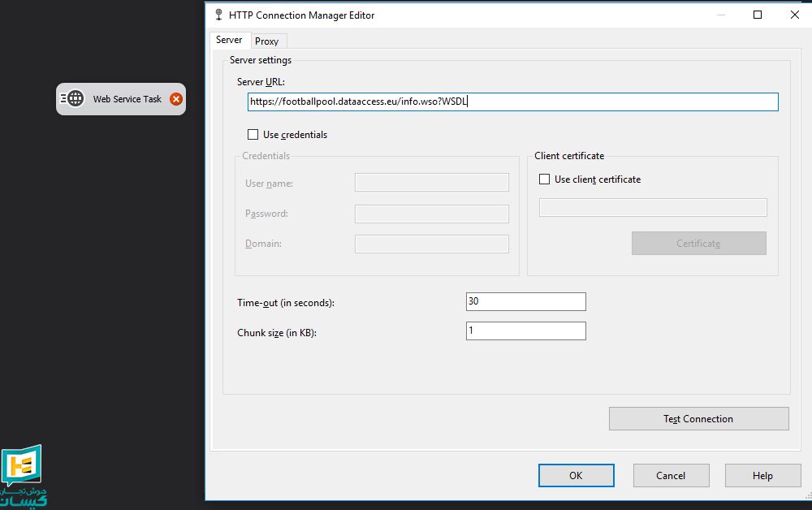Click the Time-out seconds input field
The width and height of the screenshot is (812, 510).
525,301
